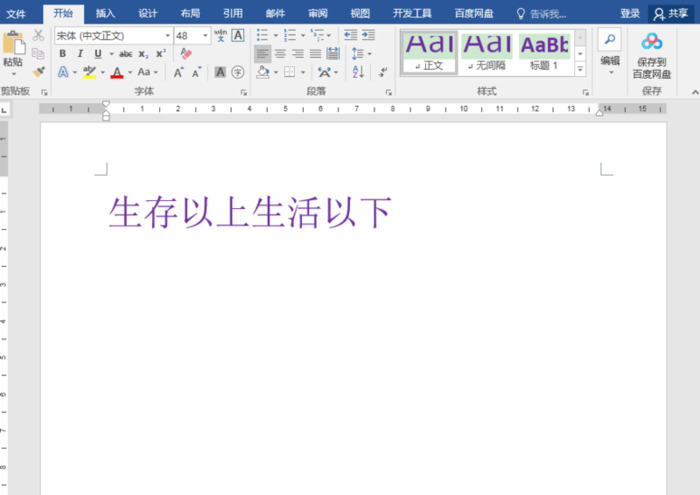Apply bullet list formatting
Viewport: 700px width, 495px height.
tap(262, 35)
